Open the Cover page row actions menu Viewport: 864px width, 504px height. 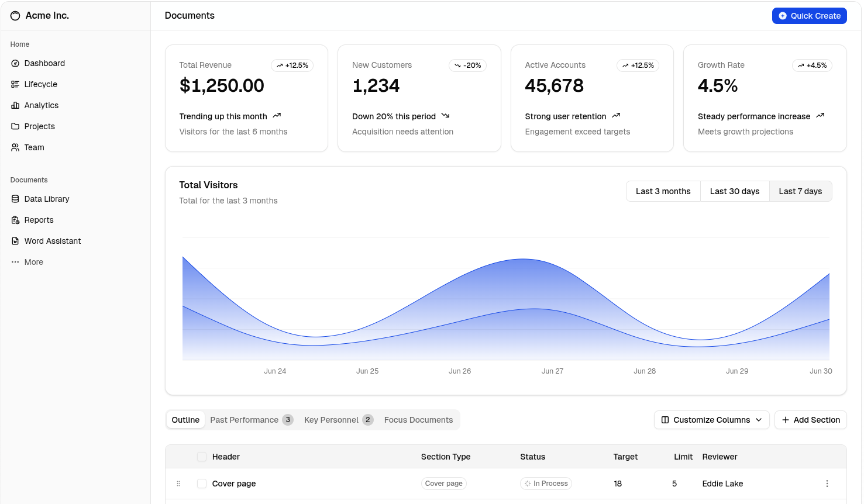[x=827, y=484]
